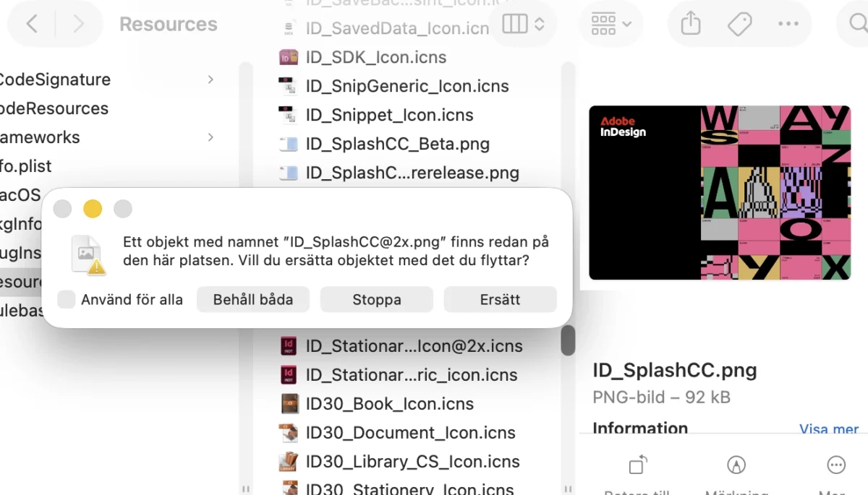Select ID30_Stationery_Icon.icns file icon

tap(289, 489)
